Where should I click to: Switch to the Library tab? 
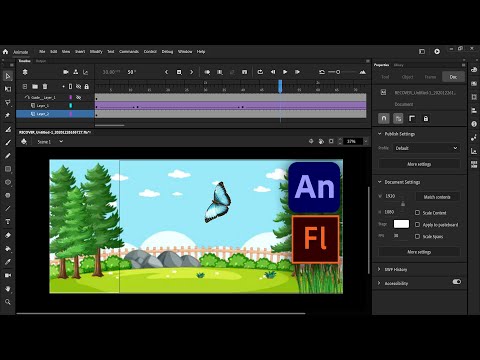pos(399,65)
